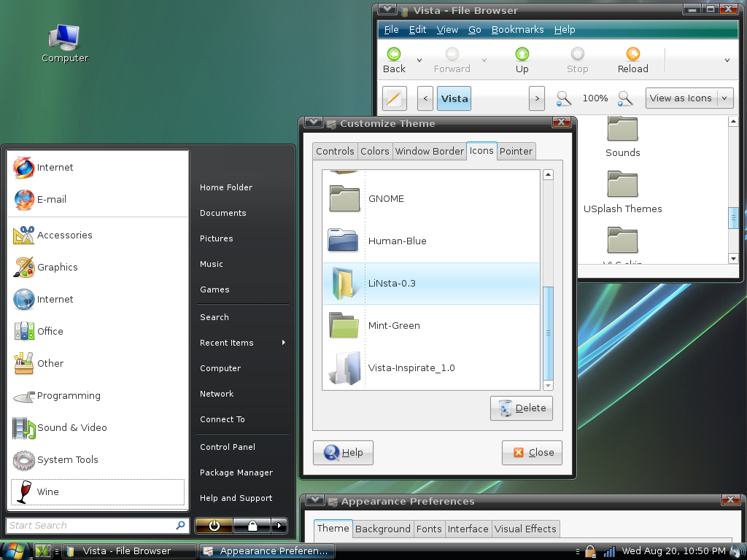Click the lock screen button
Viewport: 747px width, 560px height.
tap(252, 525)
